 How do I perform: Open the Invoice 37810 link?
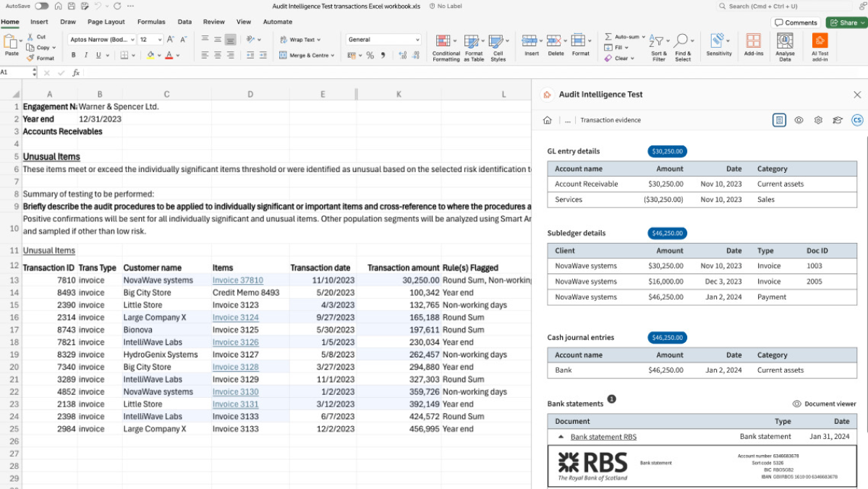pyautogui.click(x=237, y=281)
